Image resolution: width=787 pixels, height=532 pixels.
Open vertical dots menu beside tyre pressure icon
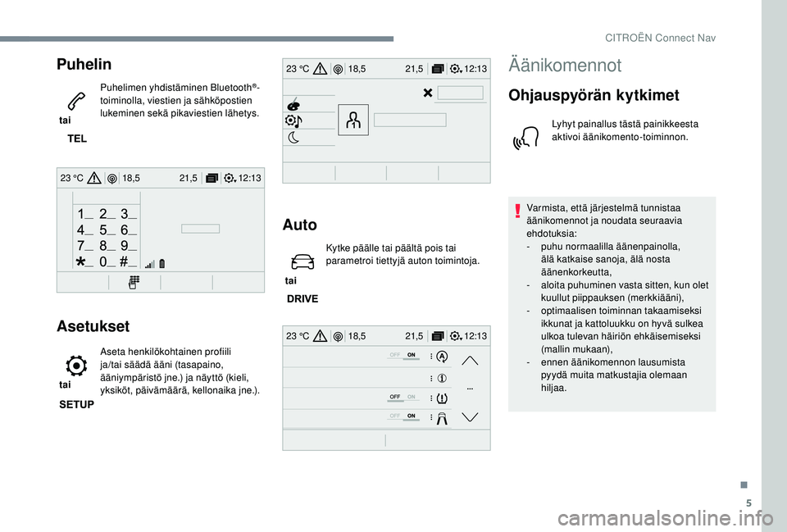430,398
